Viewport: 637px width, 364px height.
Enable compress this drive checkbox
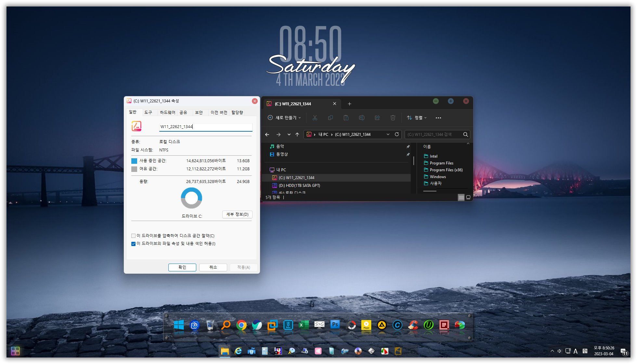click(x=133, y=236)
